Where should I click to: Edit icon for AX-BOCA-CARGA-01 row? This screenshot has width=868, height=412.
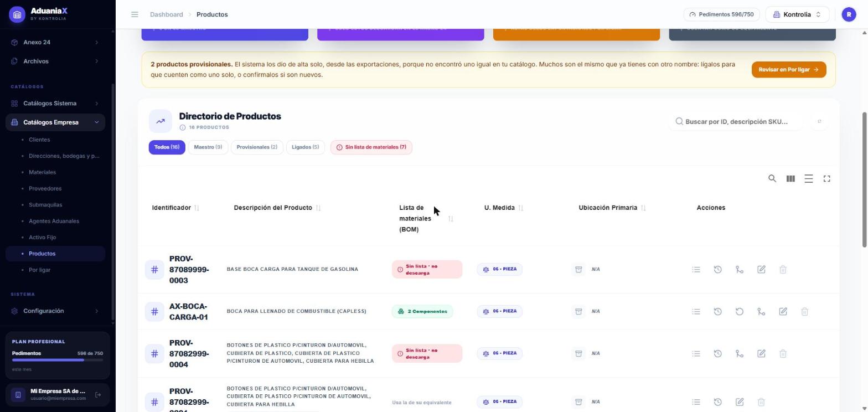[x=783, y=311]
